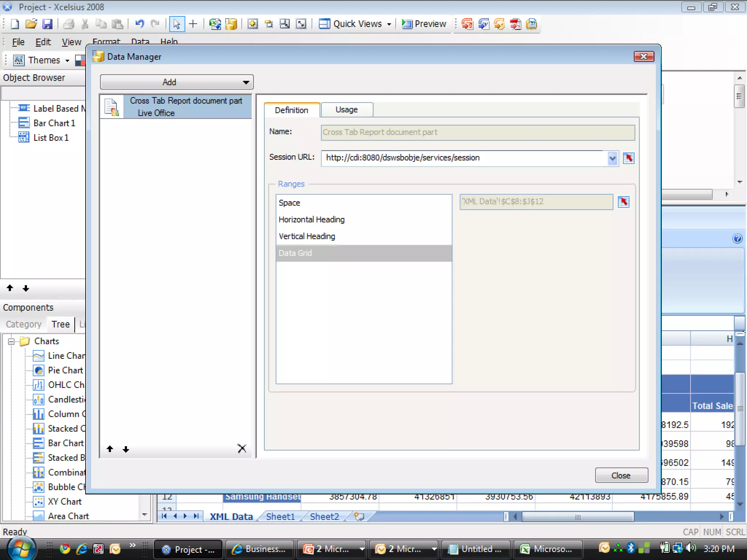The image size is (747, 560).
Task: Delete the selected connection with X icon
Action: (242, 448)
